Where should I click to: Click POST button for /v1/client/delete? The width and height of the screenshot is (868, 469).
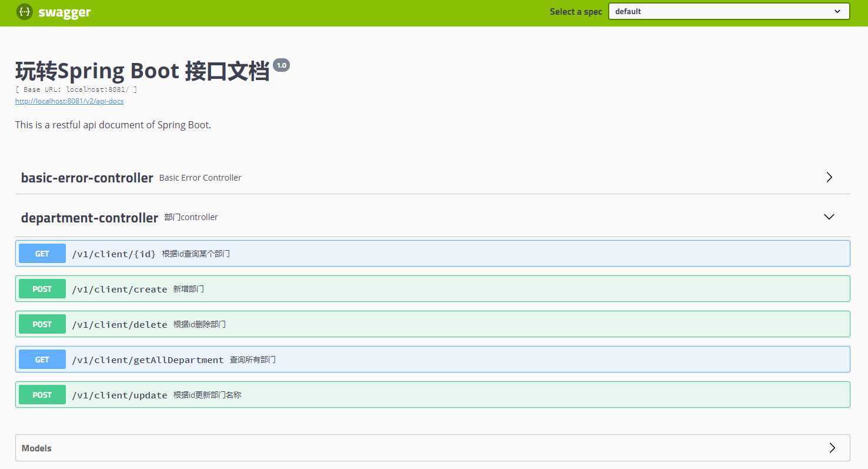point(42,324)
